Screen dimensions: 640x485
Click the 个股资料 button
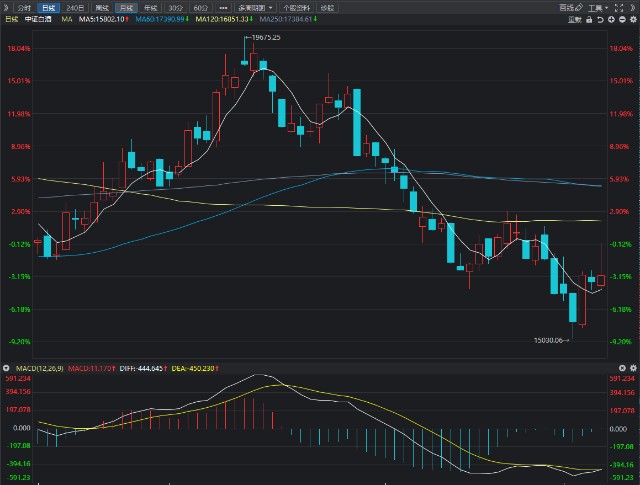[297, 8]
